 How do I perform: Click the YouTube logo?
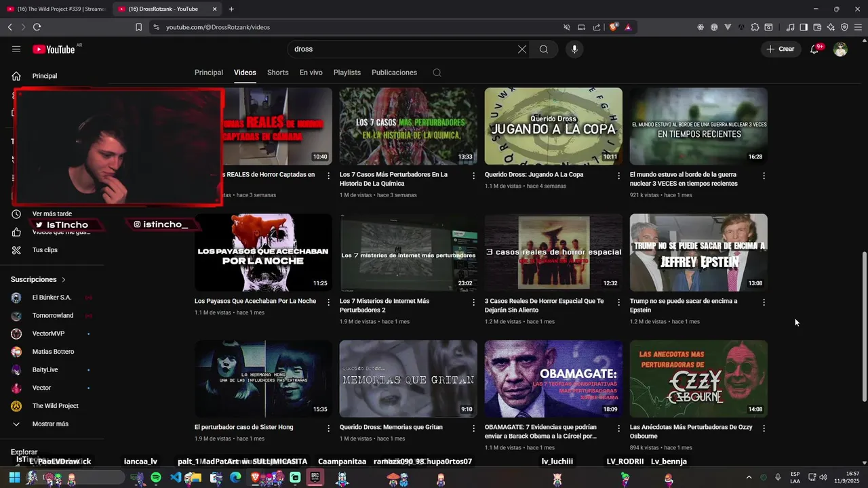point(54,49)
